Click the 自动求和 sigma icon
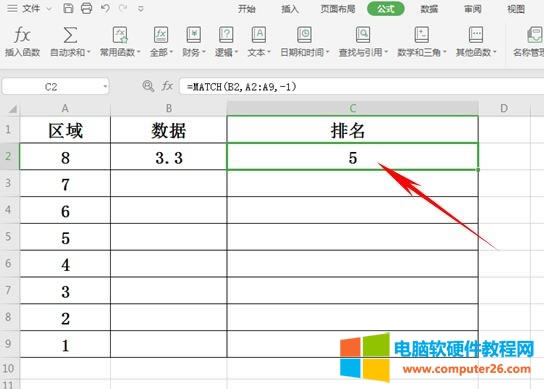Image resolution: width=544 pixels, height=389 pixels. 70,35
